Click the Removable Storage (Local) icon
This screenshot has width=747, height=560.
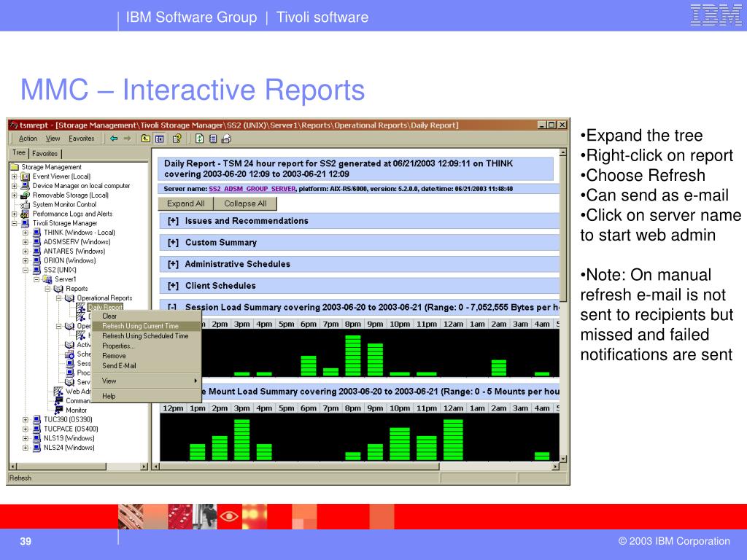26,195
